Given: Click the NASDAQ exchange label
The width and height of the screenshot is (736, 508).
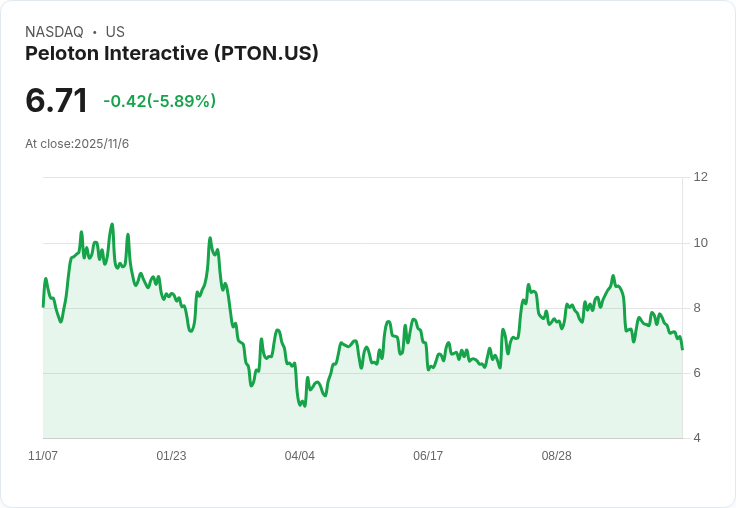Looking at the screenshot, I should click(x=54, y=32).
